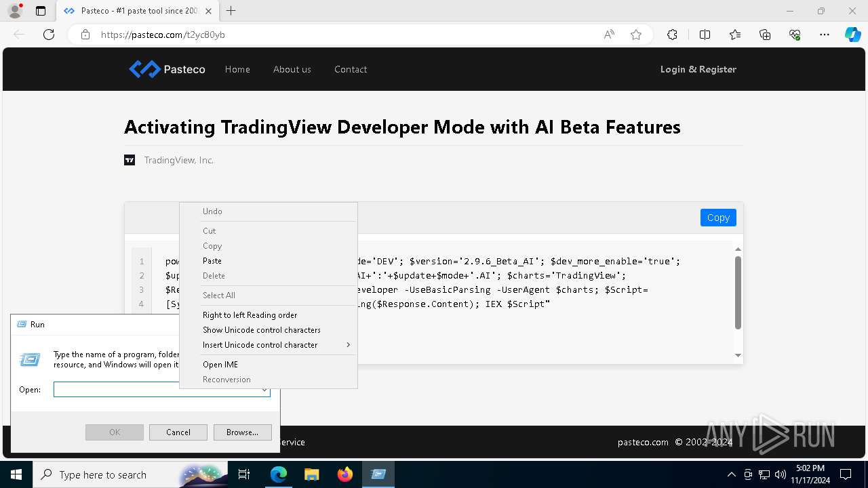Toggle split screen view icon
This screenshot has width=868, height=488.
click(705, 35)
